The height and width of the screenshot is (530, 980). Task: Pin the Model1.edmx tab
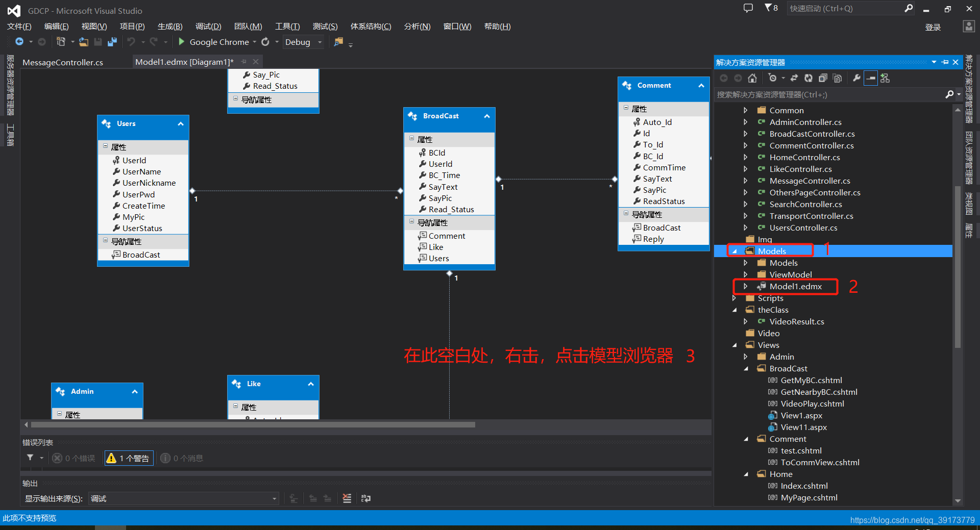[x=244, y=62]
